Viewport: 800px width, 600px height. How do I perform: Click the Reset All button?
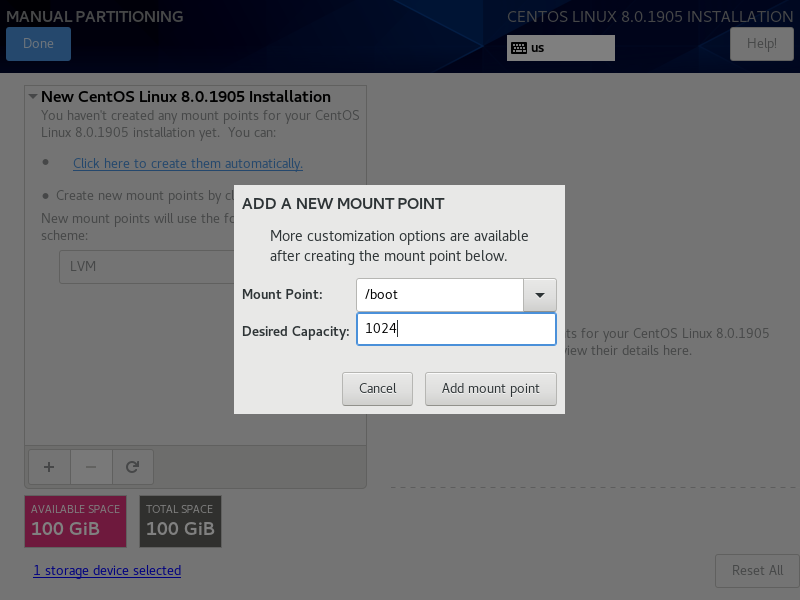click(757, 570)
